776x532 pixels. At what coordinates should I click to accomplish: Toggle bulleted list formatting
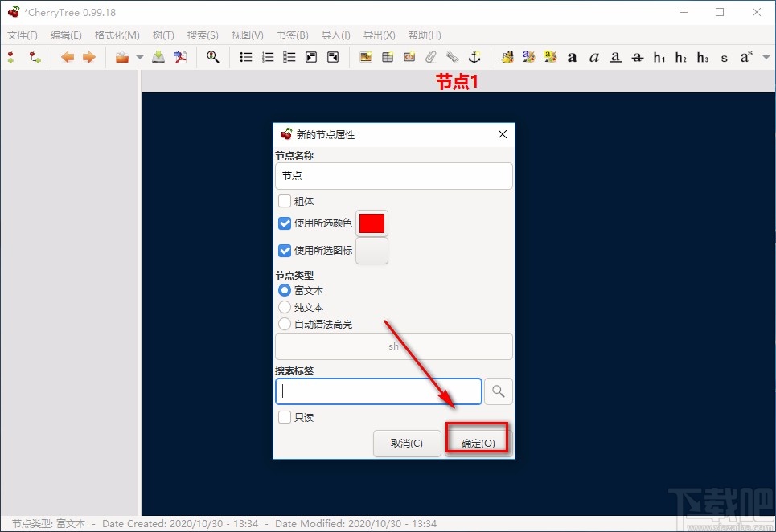[246, 57]
